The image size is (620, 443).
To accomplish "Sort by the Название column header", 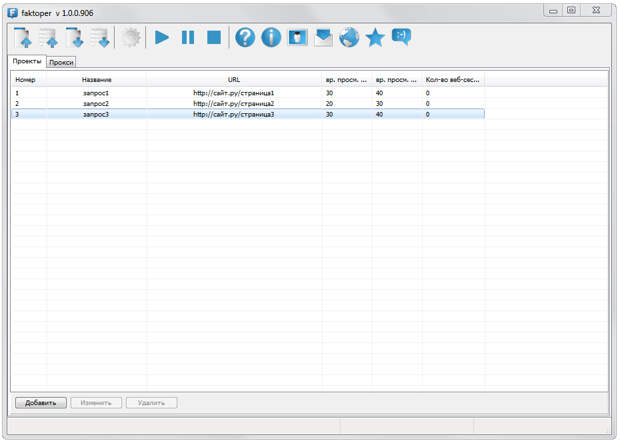I will (x=96, y=79).
